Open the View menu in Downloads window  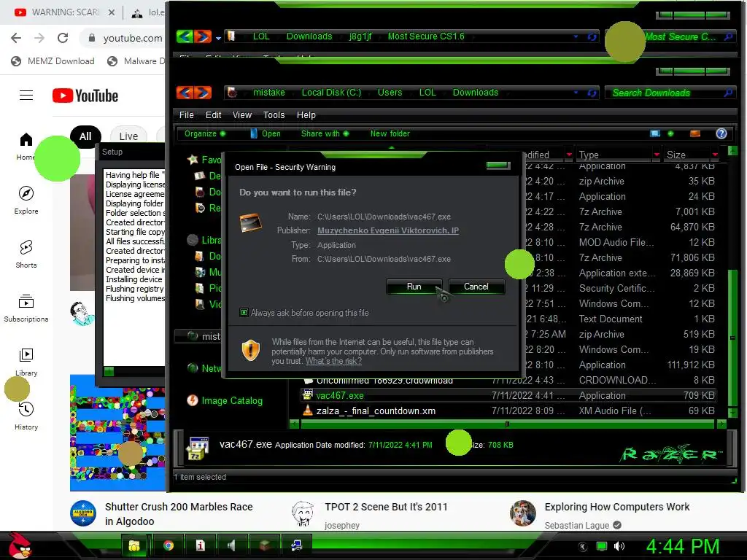[x=241, y=114]
